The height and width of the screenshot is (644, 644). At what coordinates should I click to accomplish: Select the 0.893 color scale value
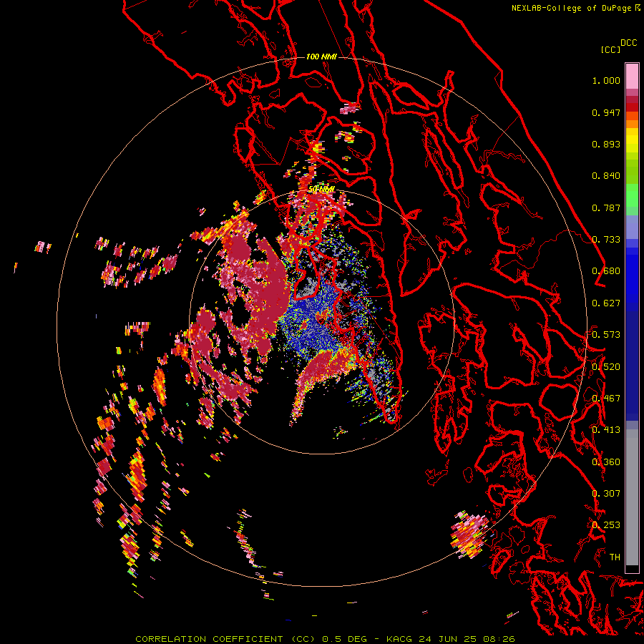point(606,144)
